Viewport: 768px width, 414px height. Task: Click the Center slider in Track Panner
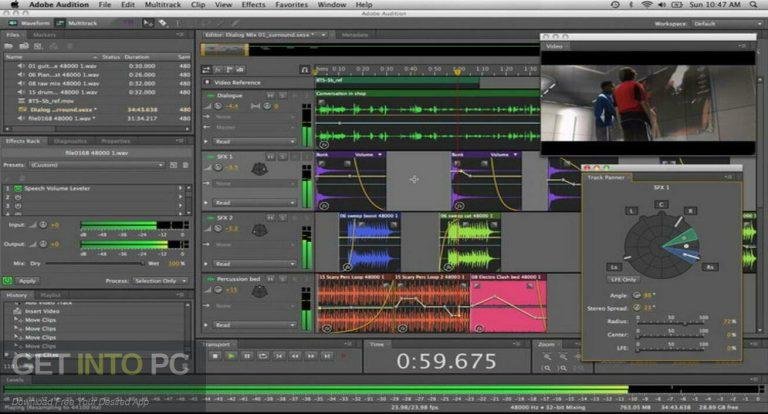point(672,336)
